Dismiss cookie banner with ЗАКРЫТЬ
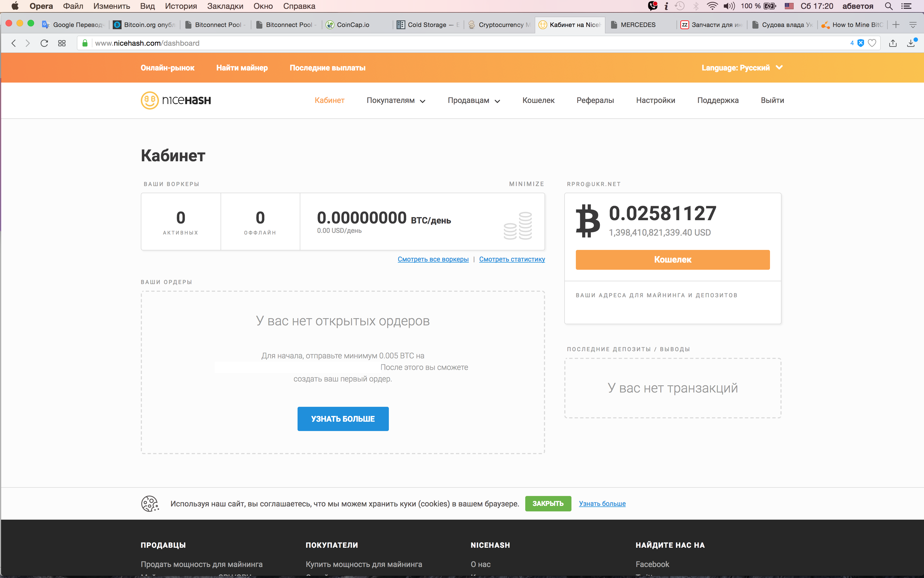 click(x=548, y=503)
